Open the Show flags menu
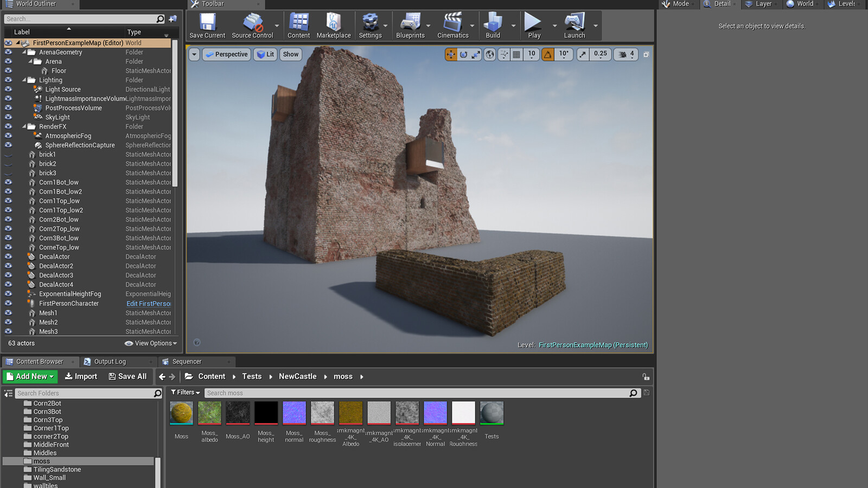The height and width of the screenshot is (488, 868). 291,54
